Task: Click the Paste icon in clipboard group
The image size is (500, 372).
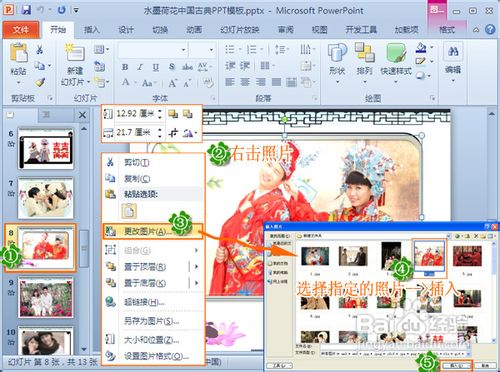Action: pos(19,53)
